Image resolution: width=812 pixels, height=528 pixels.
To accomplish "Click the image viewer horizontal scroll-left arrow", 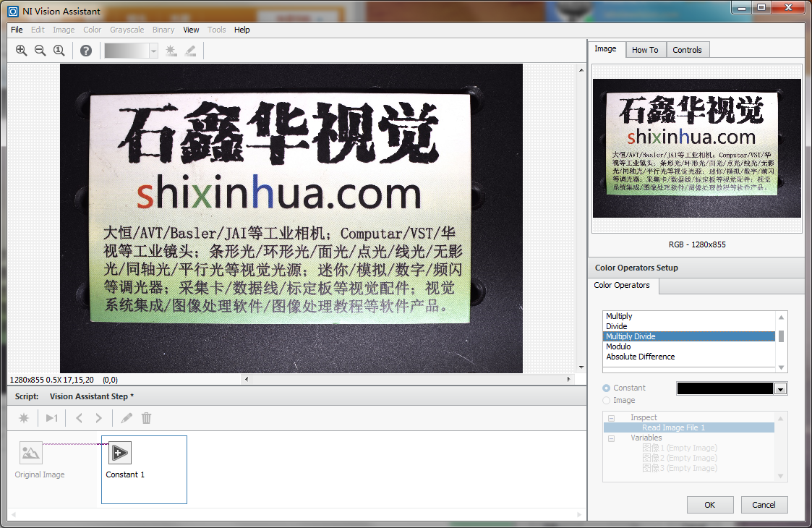I will (247, 379).
